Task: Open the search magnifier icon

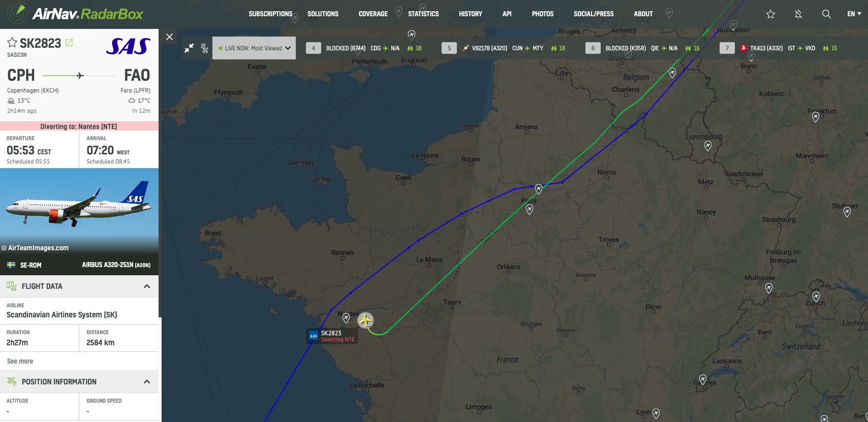Action: click(826, 14)
